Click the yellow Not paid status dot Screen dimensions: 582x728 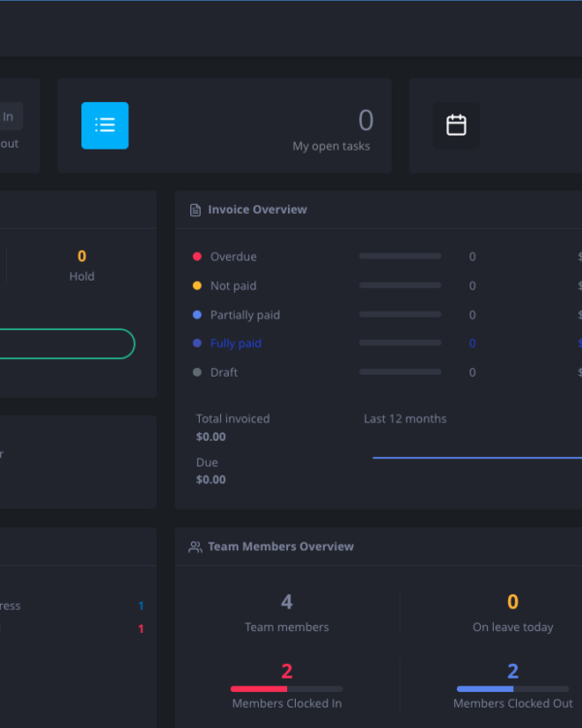pos(197,285)
